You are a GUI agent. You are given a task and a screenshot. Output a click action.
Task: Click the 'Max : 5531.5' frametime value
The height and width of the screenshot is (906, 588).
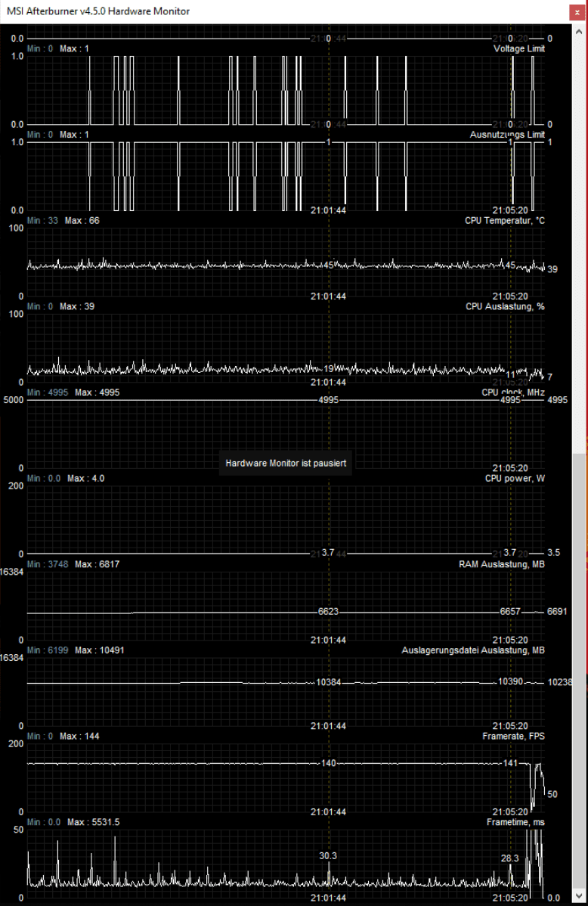[94, 822]
